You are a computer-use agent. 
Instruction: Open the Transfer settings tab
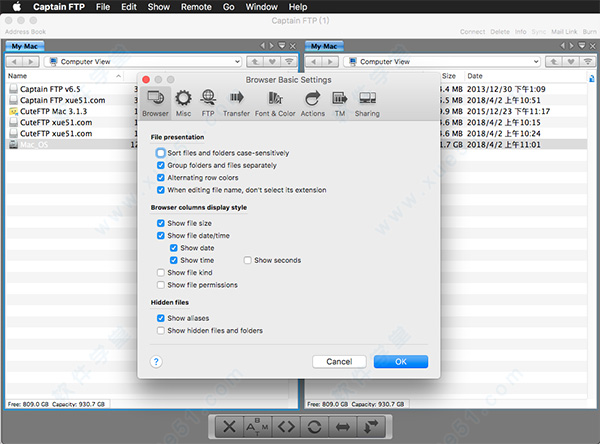236,103
